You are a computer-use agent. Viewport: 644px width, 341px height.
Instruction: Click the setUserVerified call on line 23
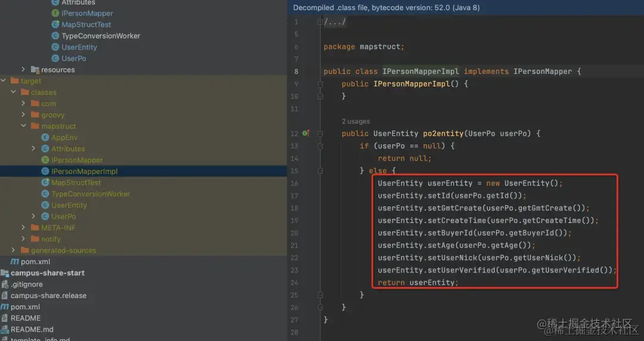pos(462,270)
